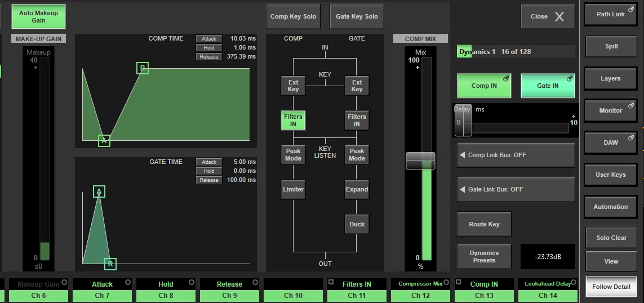Enable gate Expand mode

coord(357,189)
